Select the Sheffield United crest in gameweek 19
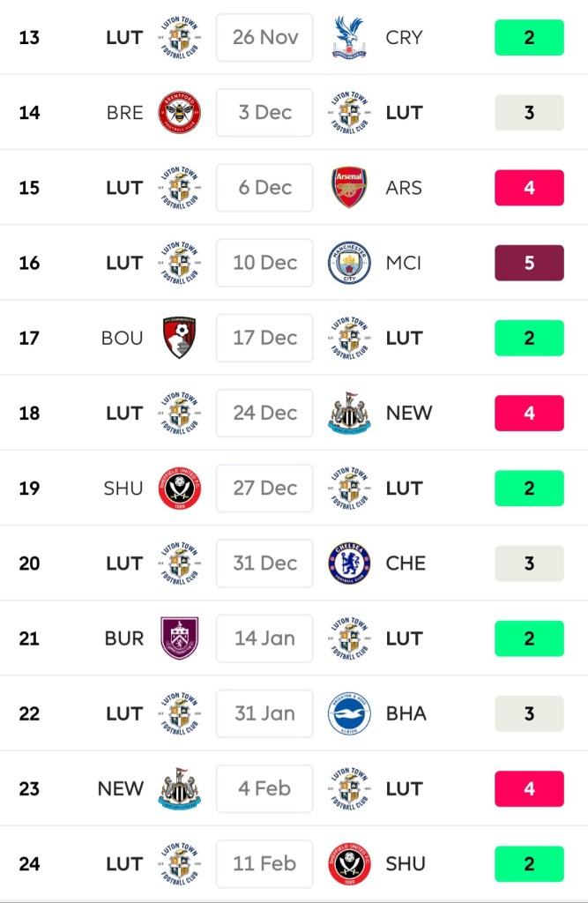Screen dimensions: 588x903 tap(179, 488)
